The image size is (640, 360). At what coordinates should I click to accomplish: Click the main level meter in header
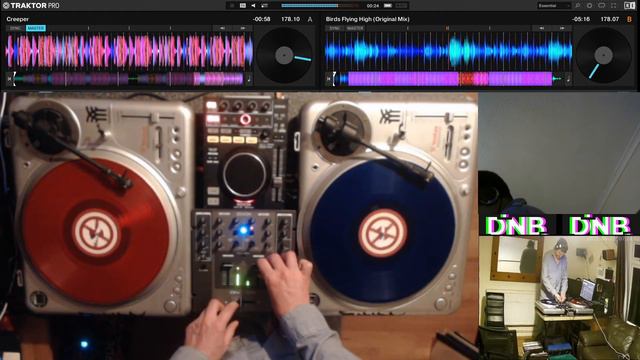click(320, 6)
